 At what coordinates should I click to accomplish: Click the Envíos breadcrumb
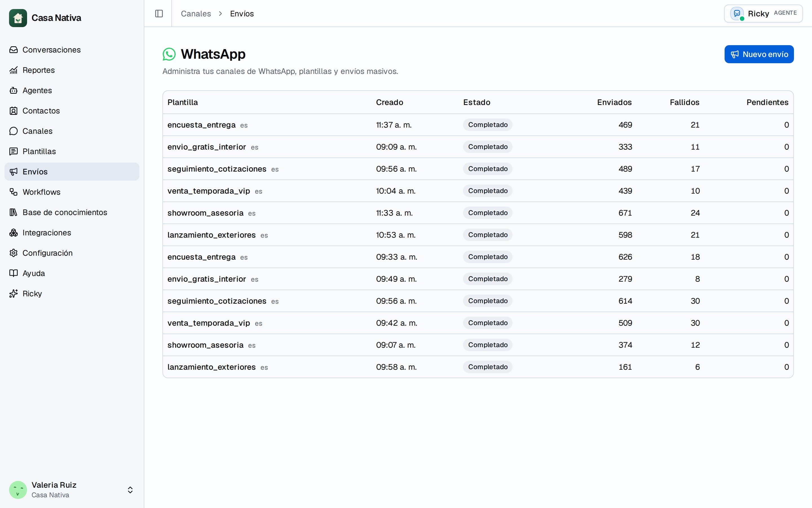(242, 14)
